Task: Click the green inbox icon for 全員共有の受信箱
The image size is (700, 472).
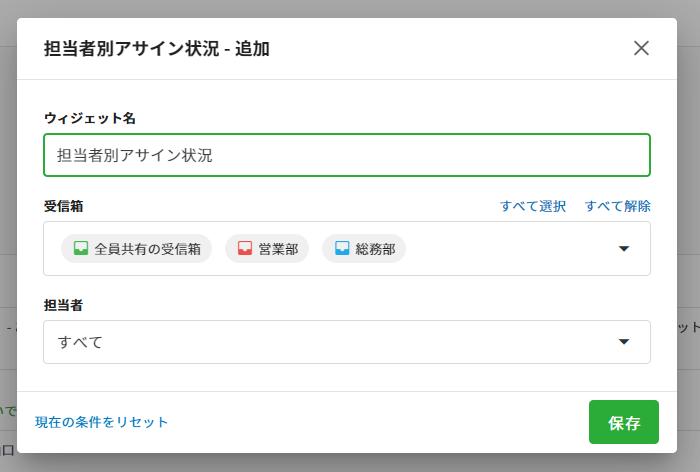Action: pos(81,249)
